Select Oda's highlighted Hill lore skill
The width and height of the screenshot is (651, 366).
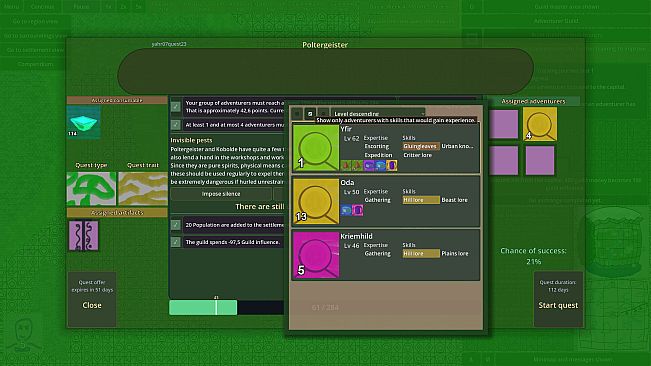[x=421, y=200]
